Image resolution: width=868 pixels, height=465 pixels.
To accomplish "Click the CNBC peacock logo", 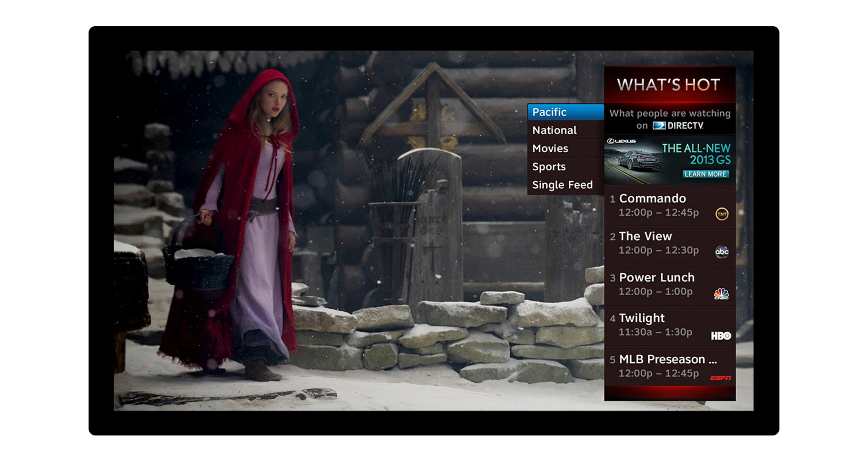I will [x=721, y=294].
